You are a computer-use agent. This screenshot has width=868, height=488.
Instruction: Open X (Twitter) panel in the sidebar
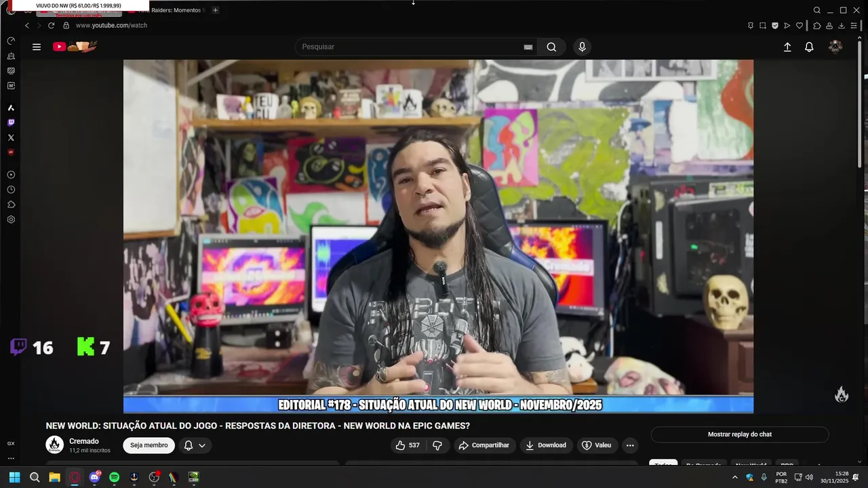11,138
